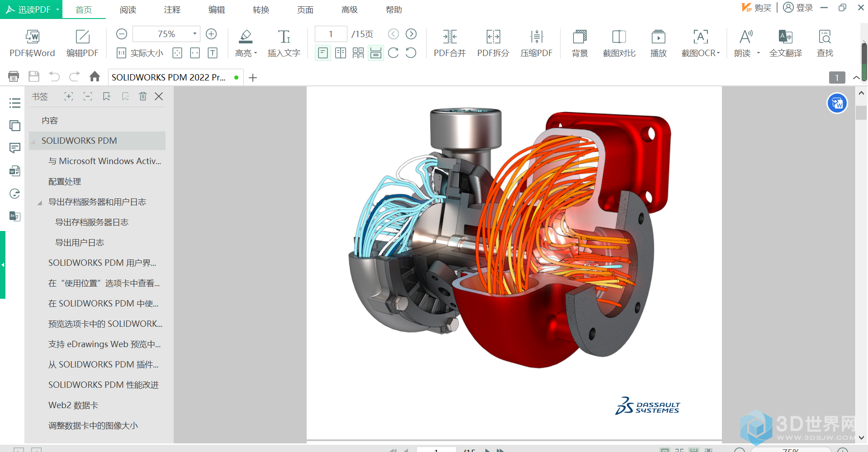Switch to the 编辑 tab
868x452 pixels.
[x=217, y=9]
